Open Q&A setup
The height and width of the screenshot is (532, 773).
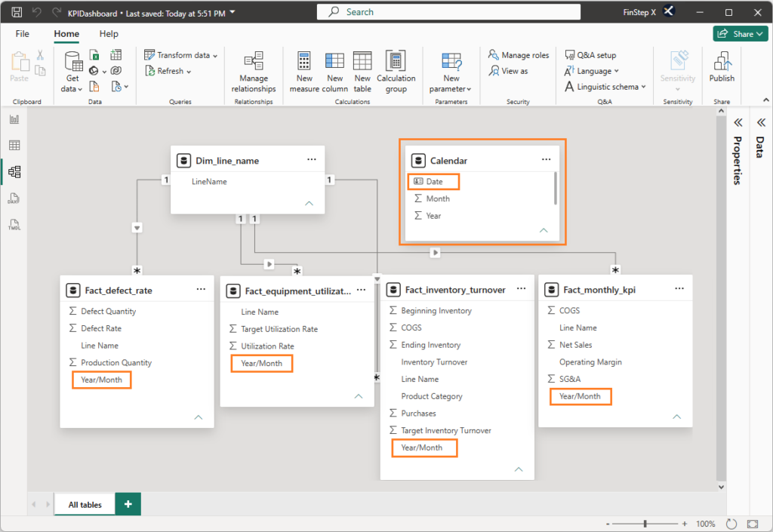point(590,55)
